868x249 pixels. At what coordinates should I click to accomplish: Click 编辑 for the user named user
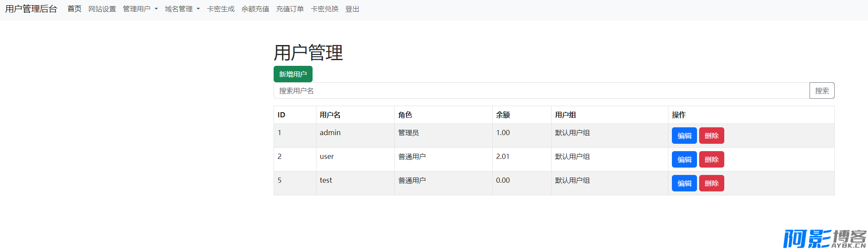click(x=684, y=159)
